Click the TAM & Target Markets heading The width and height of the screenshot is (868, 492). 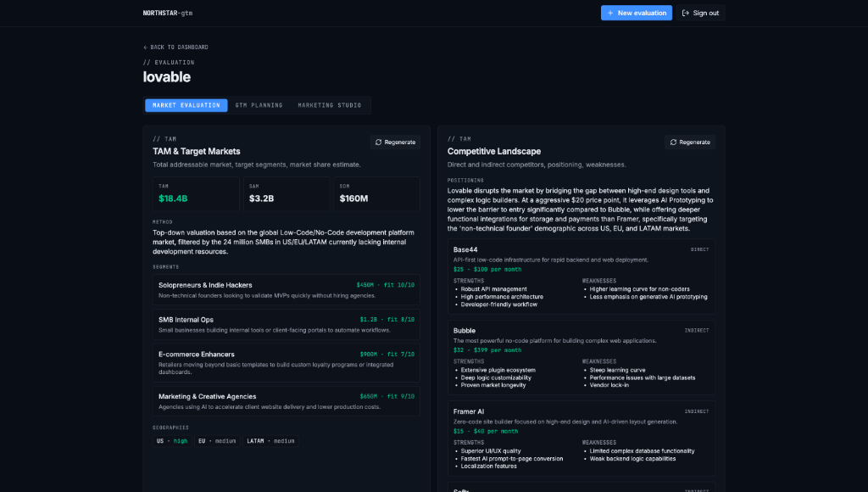[197, 151]
